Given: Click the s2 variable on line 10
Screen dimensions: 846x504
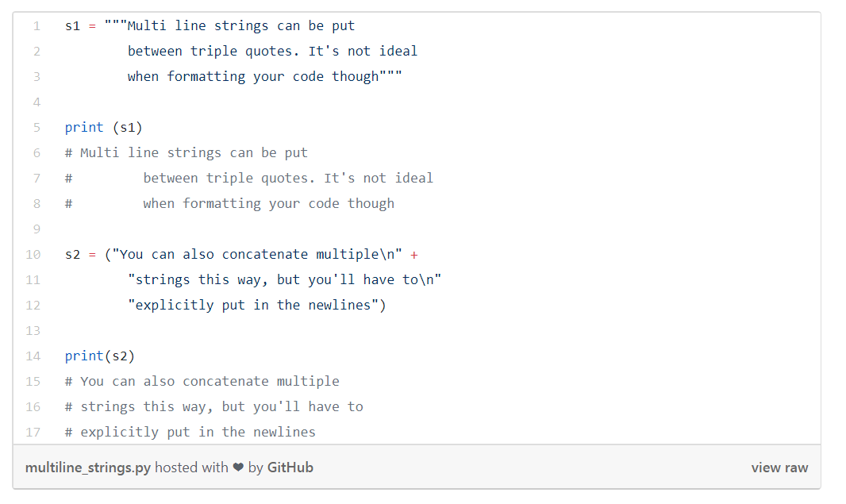Looking at the screenshot, I should coord(73,254).
